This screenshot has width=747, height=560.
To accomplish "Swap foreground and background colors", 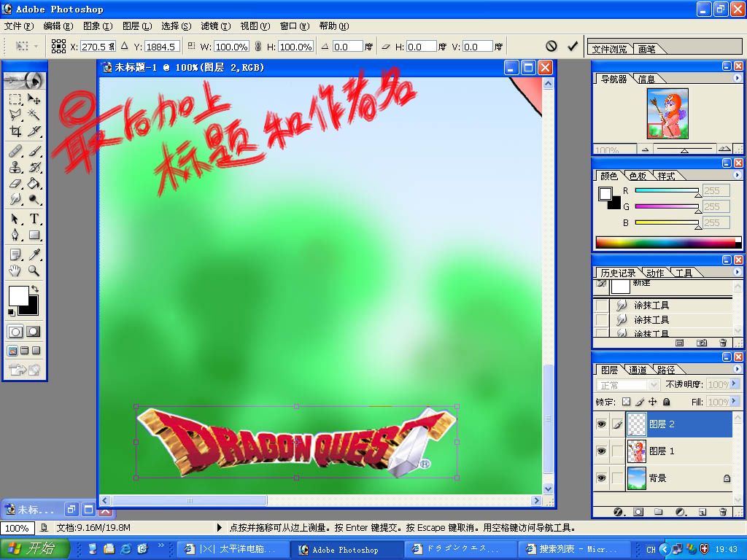I will pos(35,289).
